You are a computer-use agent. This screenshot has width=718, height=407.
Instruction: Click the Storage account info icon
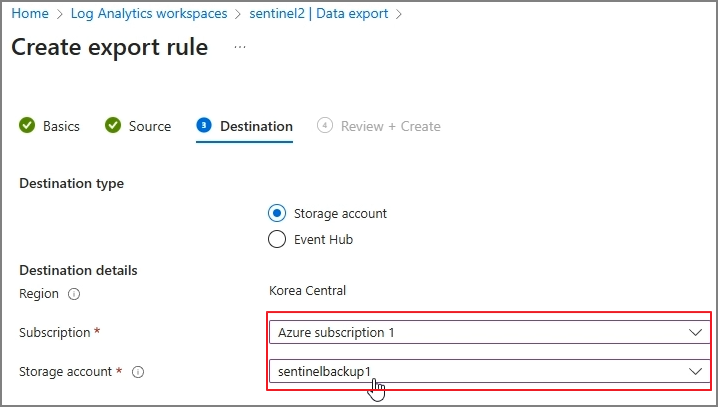click(x=138, y=372)
